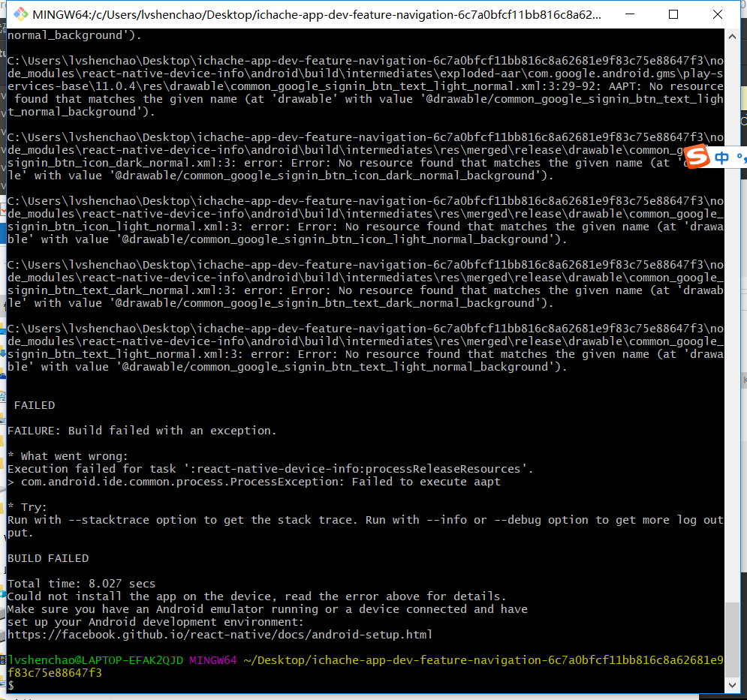
Task: Click the Git Bash icon in title bar
Action: [x=20, y=14]
